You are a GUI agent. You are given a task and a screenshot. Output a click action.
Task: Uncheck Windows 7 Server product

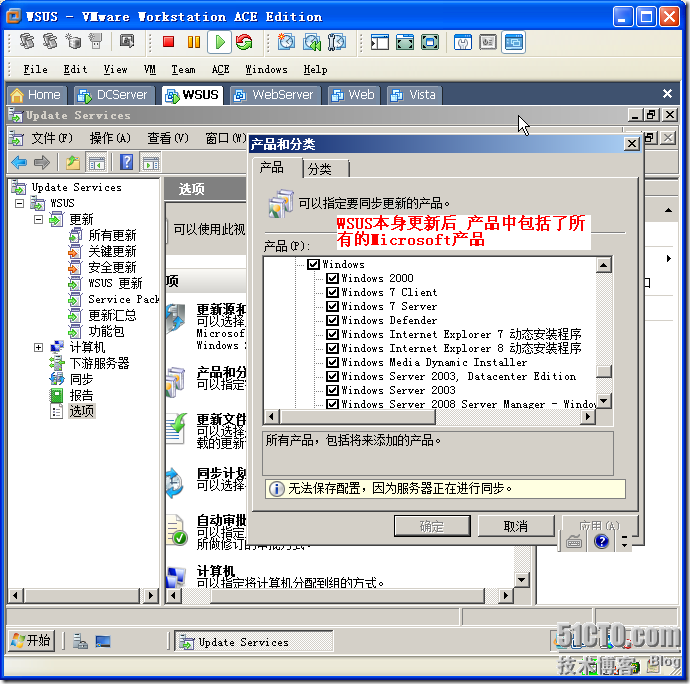(x=332, y=306)
